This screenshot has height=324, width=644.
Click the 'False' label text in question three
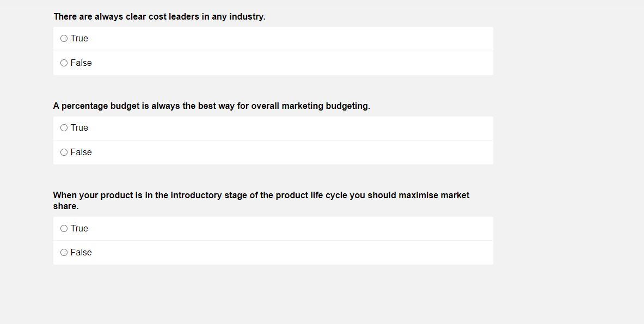click(81, 252)
